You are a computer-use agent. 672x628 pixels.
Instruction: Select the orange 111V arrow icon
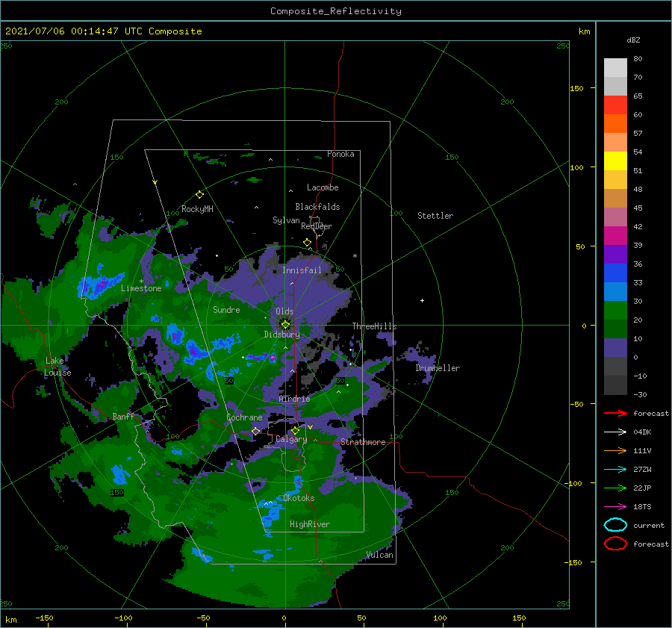(615, 450)
